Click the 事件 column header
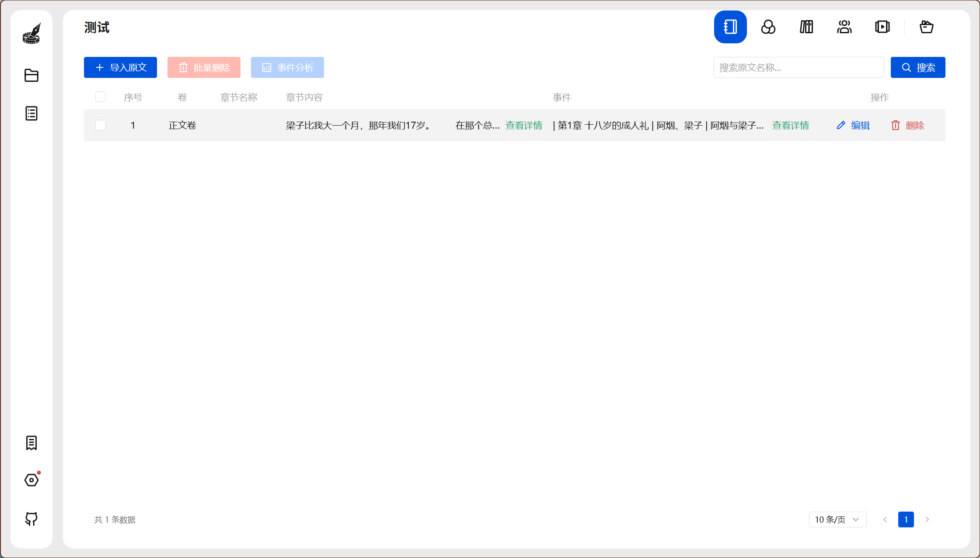 click(x=562, y=97)
